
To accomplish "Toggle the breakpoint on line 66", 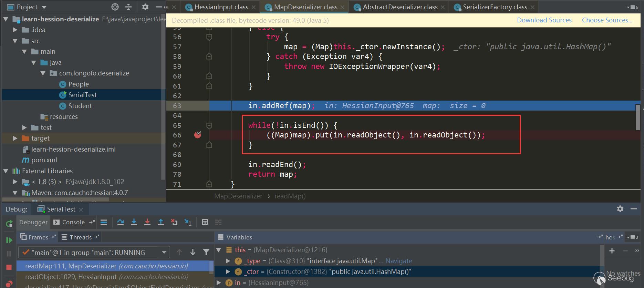I will pyautogui.click(x=198, y=135).
